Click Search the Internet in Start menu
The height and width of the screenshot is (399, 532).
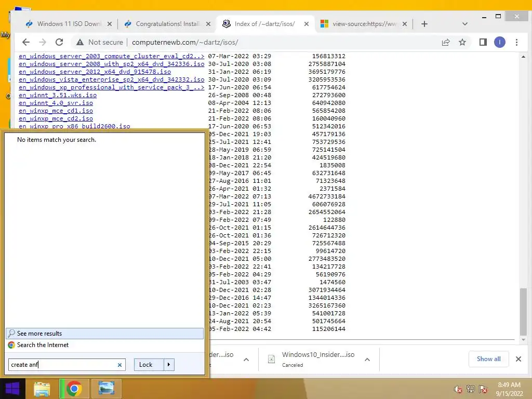[x=104, y=345]
